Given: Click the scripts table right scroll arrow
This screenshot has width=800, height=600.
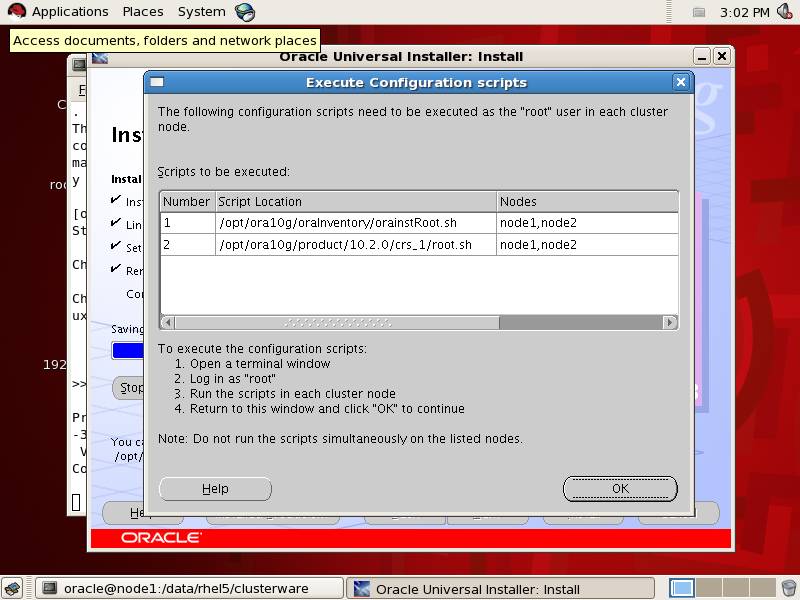Looking at the screenshot, I should point(670,322).
